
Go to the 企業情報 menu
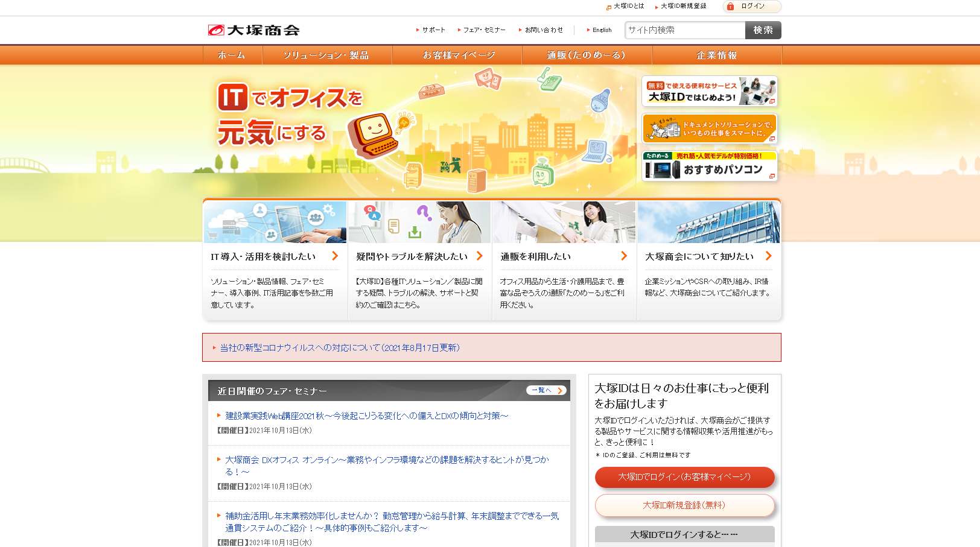[716, 55]
